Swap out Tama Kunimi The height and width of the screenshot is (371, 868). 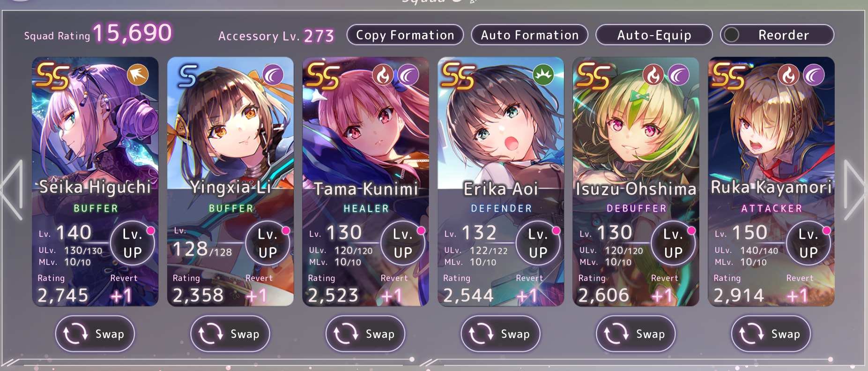tap(365, 334)
